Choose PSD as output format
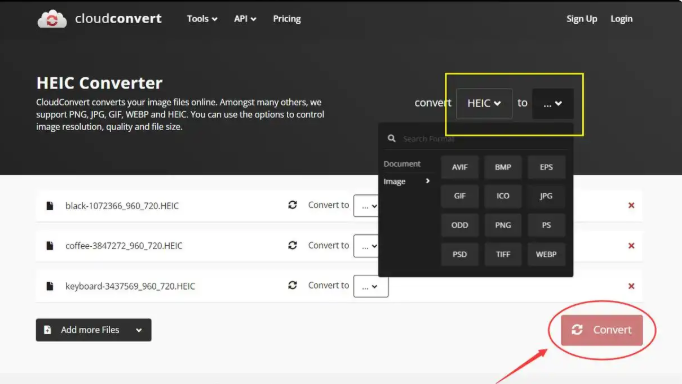Image resolution: width=682 pixels, height=384 pixels. [x=460, y=254]
